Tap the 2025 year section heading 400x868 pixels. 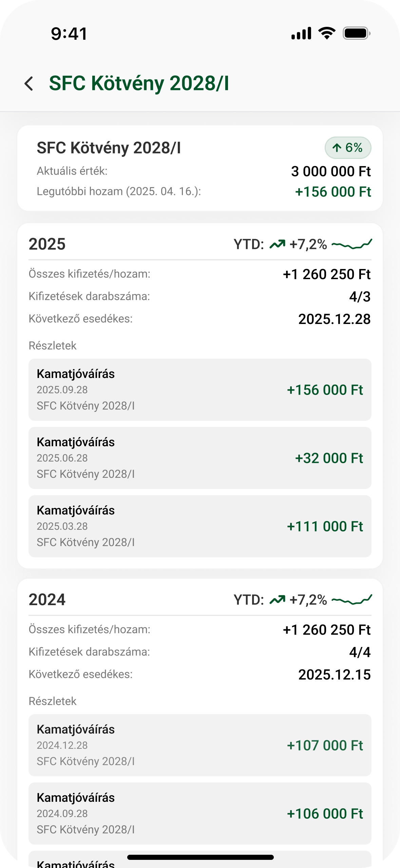(x=47, y=244)
